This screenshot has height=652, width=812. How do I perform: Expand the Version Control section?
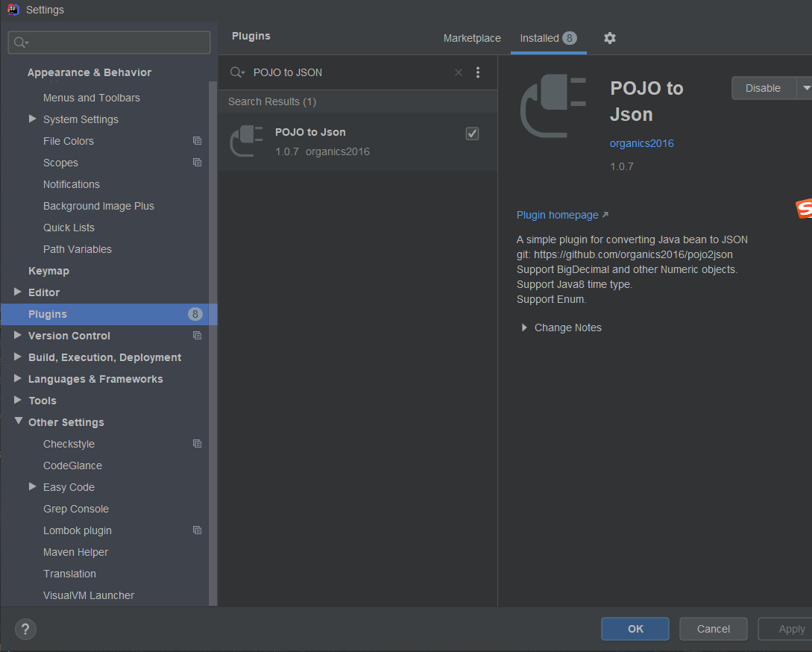[x=18, y=336]
